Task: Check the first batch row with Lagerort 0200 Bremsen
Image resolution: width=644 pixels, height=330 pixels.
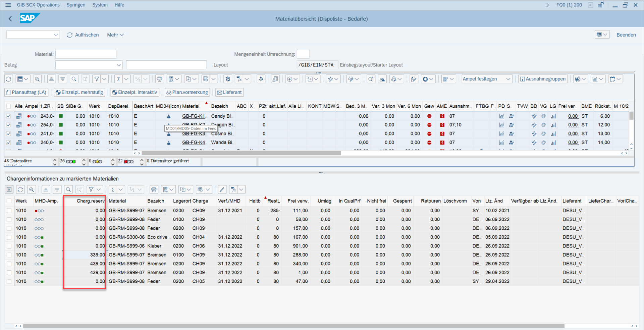Action: click(9, 211)
